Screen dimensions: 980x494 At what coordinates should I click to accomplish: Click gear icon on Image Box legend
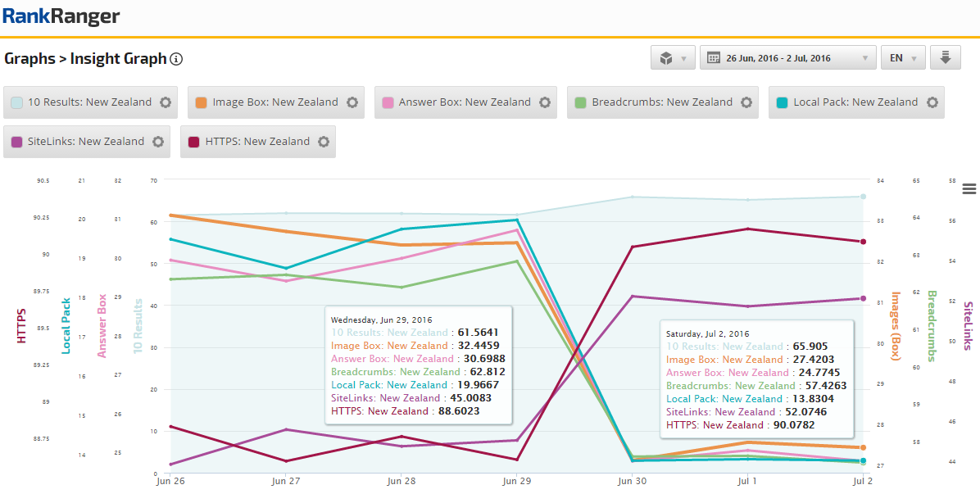352,102
